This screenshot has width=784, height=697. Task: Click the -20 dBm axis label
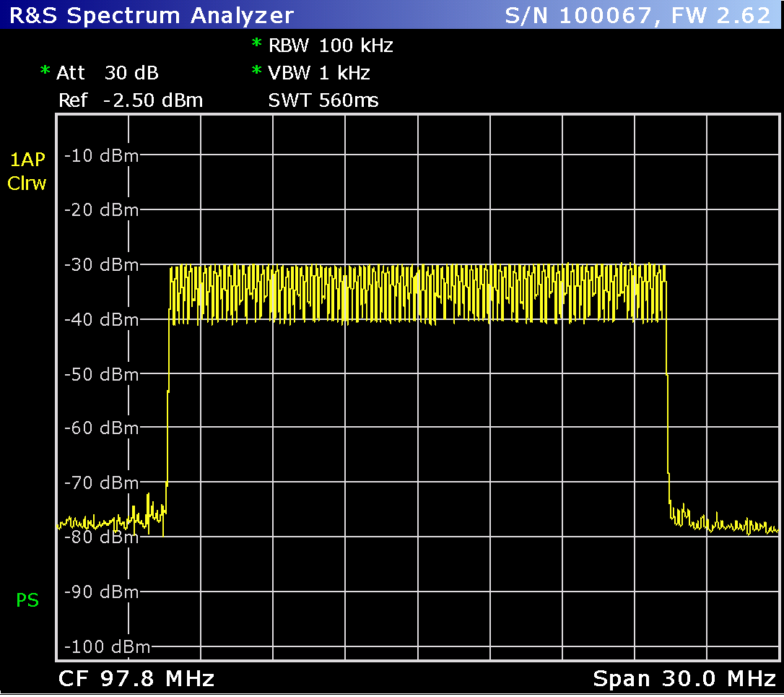[x=102, y=209]
